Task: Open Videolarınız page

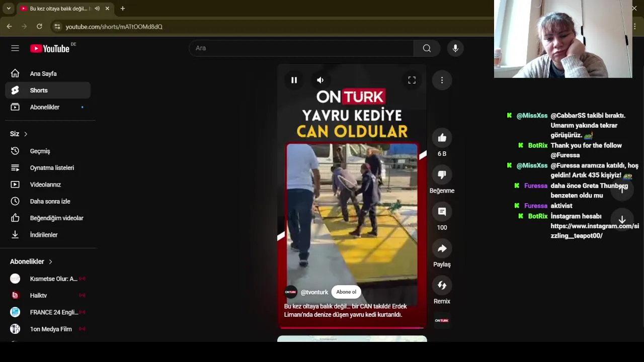Action: pos(48,185)
